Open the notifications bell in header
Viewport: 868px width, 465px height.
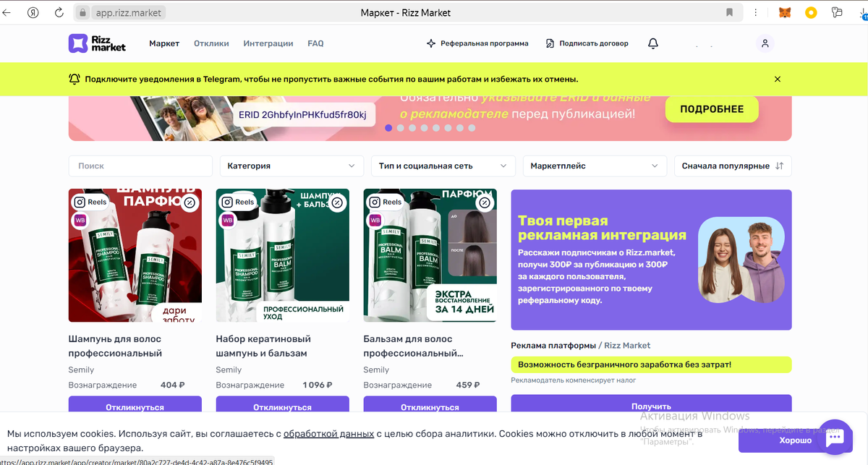(x=653, y=43)
